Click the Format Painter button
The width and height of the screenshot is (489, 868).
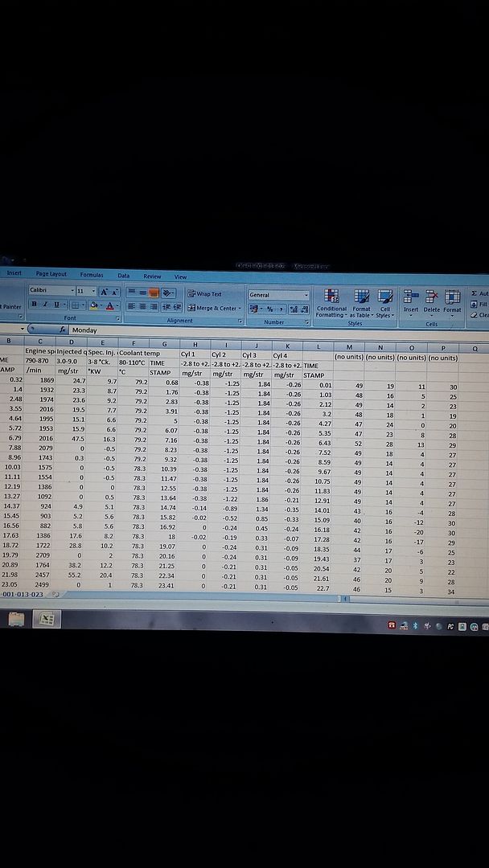11,307
